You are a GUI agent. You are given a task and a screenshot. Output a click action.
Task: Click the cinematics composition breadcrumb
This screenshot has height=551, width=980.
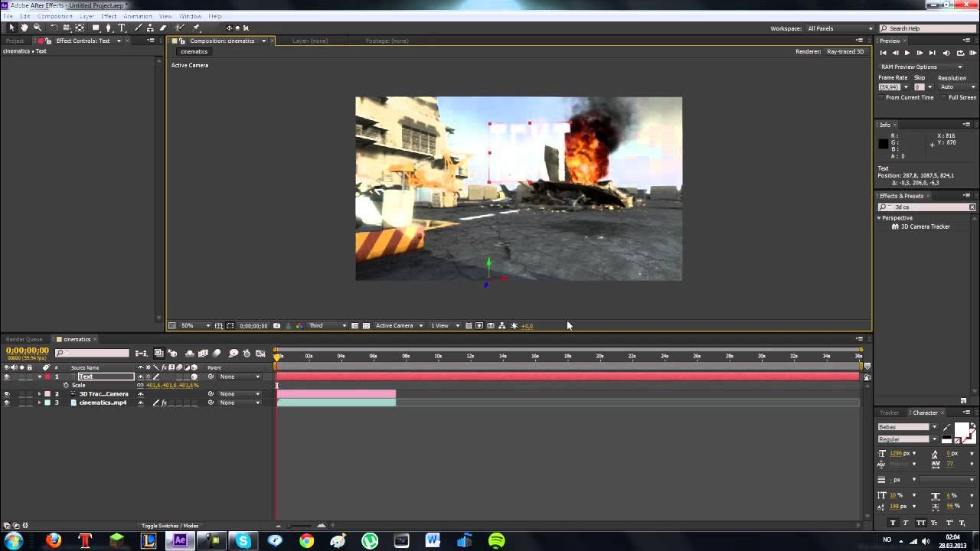[x=194, y=52]
